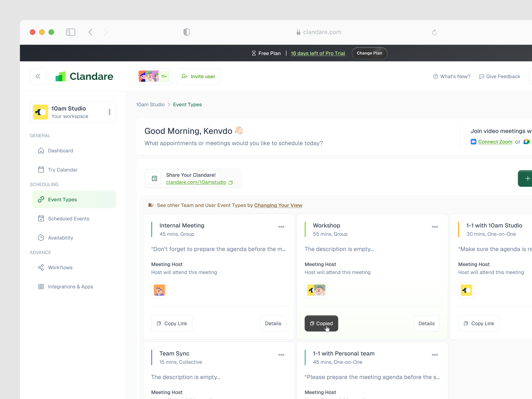Viewport: 532px width, 399px height.
Task: Collapse sidebar with double-chevron button
Action: click(x=38, y=76)
